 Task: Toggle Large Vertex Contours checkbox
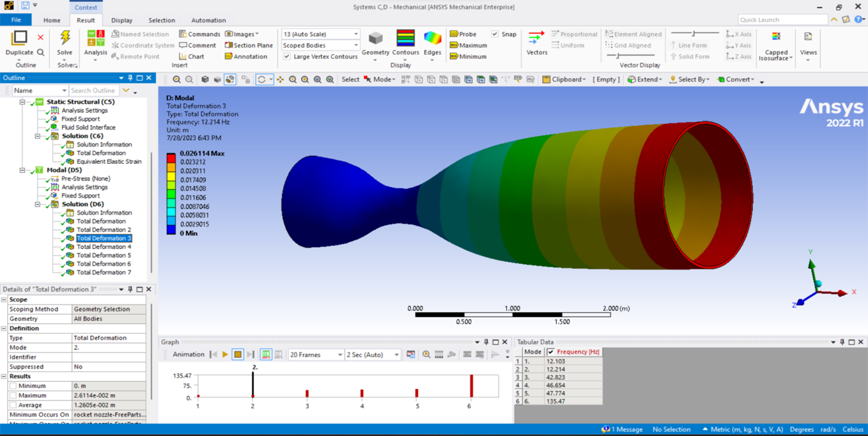[287, 57]
